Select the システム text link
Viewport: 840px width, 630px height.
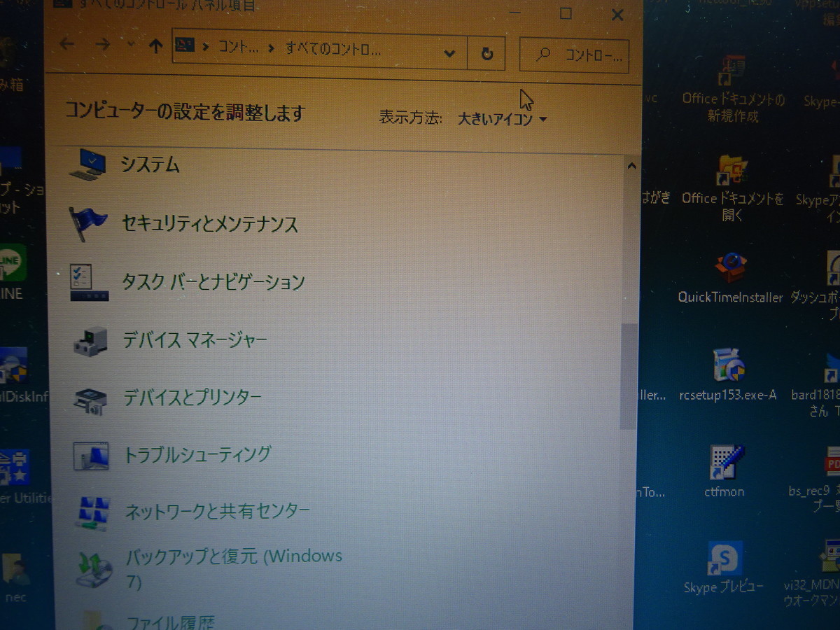point(150,164)
